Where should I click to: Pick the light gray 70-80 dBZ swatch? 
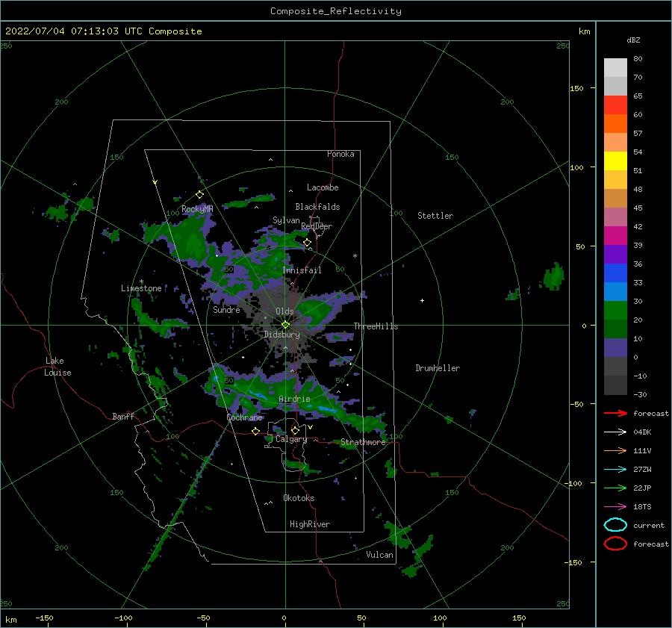[615, 68]
